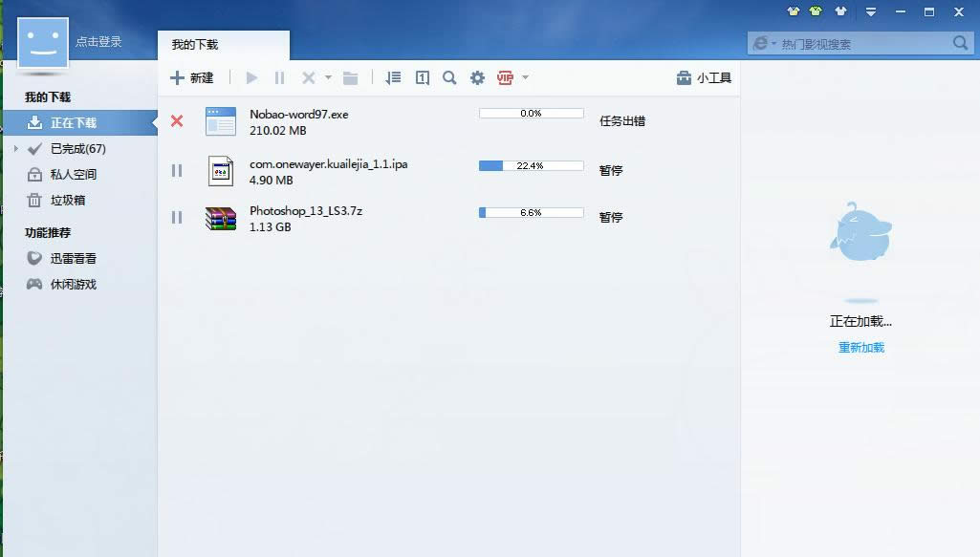Select com.onewayer.kuailejia_1.1.ipa file name
Viewport: 980px width, 557px height.
329,164
